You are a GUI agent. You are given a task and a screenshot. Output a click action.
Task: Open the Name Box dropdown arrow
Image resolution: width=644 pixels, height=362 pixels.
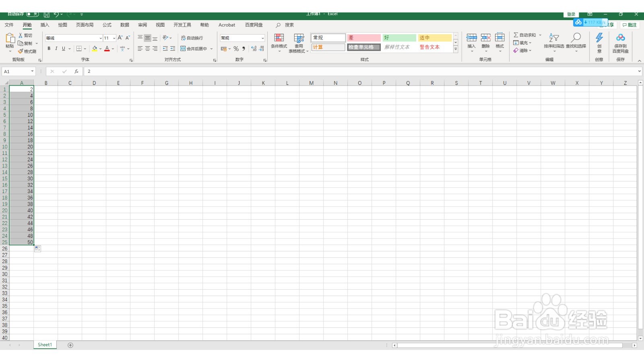[x=32, y=71]
